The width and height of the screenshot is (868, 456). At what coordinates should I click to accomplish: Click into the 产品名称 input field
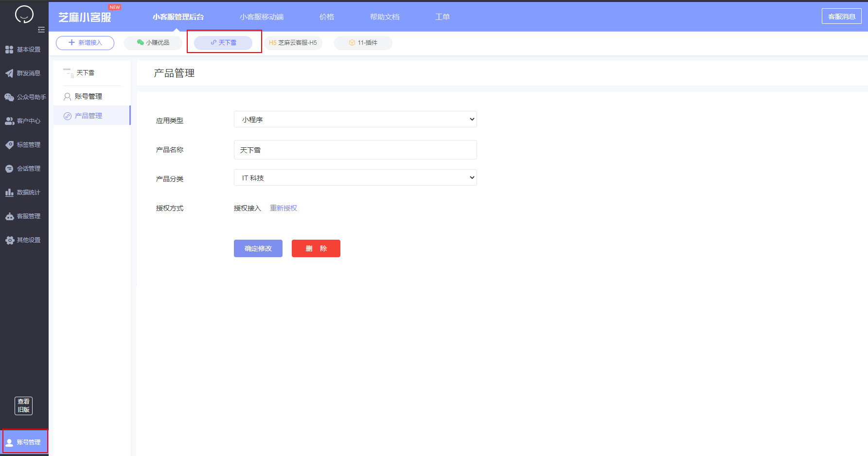[x=355, y=150]
